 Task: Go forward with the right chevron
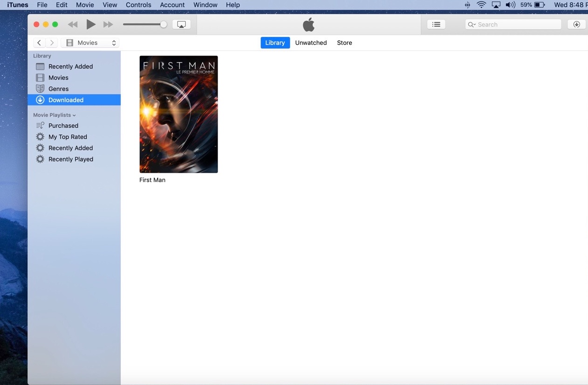click(52, 42)
